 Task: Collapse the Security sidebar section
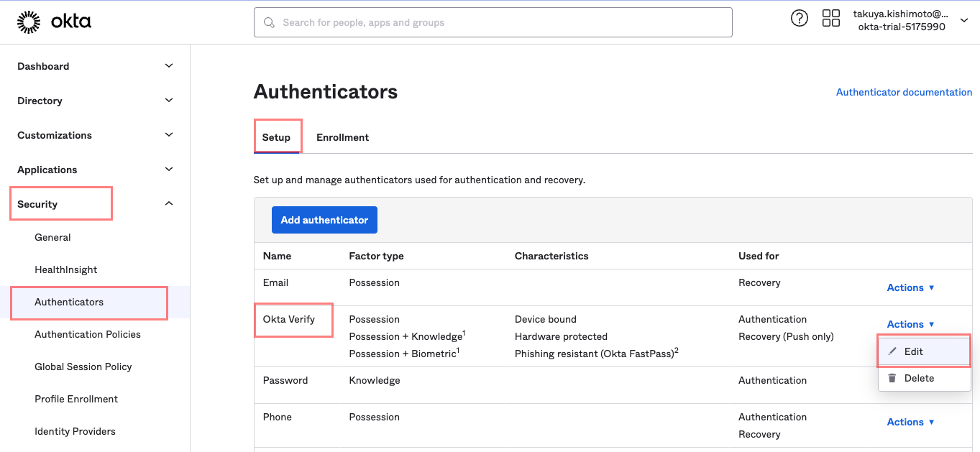[x=169, y=204]
